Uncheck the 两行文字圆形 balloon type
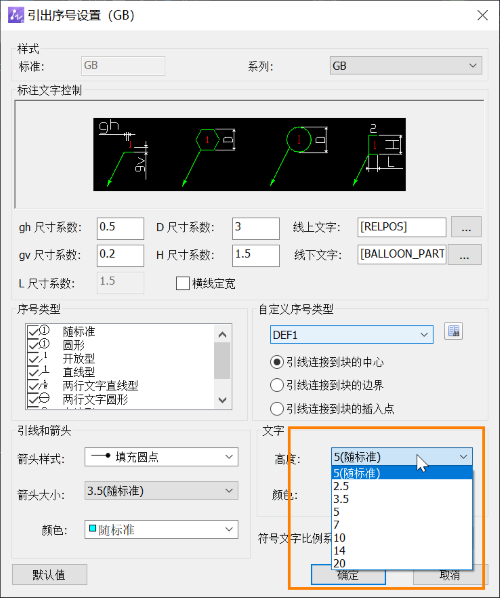Viewport: 500px width, 598px height. tap(33, 399)
